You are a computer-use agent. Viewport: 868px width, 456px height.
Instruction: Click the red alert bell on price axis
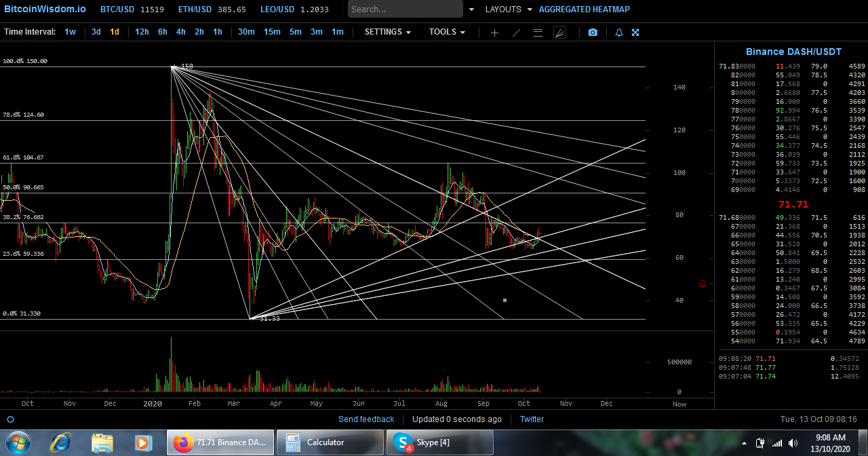coord(703,284)
